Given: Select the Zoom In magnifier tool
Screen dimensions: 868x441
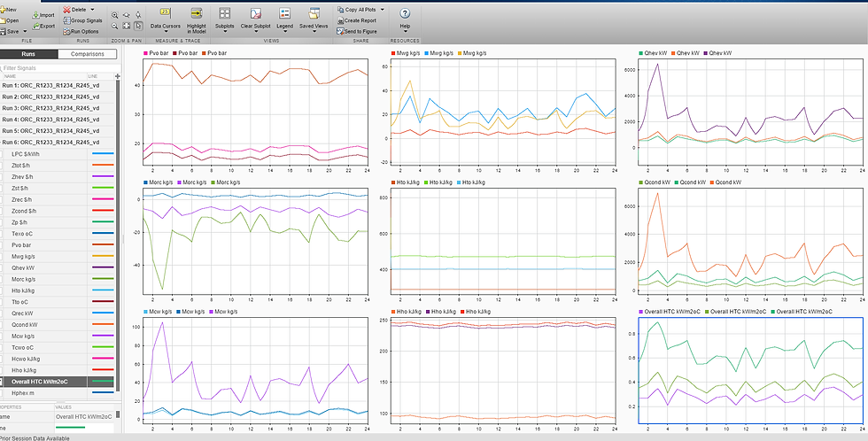Looking at the screenshot, I should pos(114,15).
